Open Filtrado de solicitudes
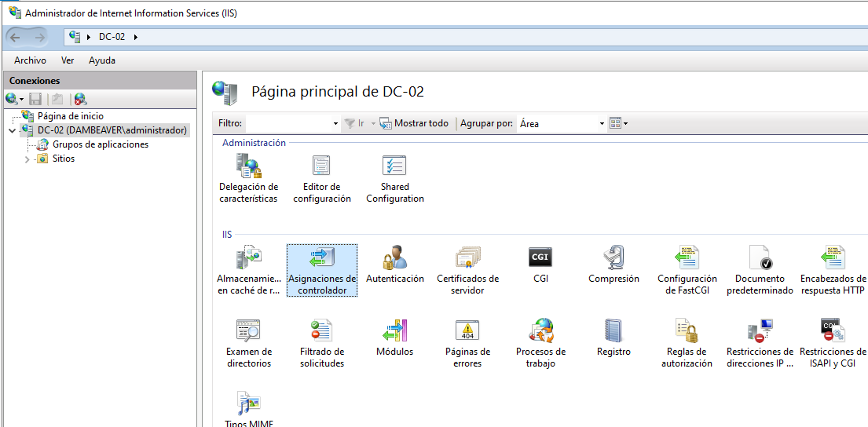Screen dimensions: 868x427 (321, 344)
